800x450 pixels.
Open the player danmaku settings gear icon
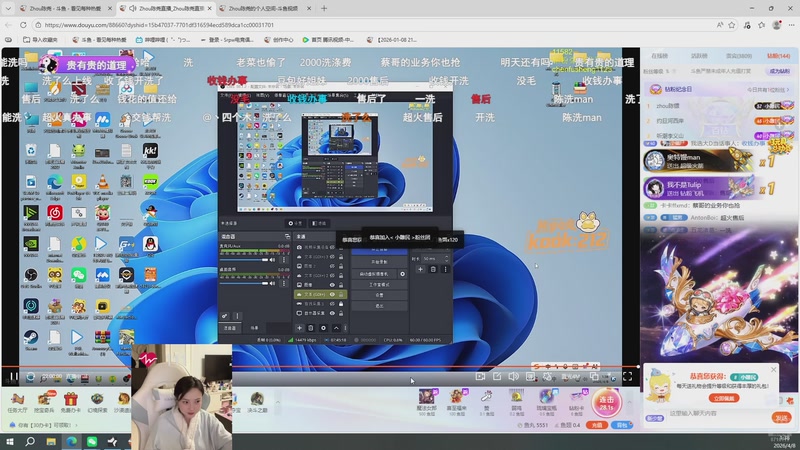pos(547,377)
